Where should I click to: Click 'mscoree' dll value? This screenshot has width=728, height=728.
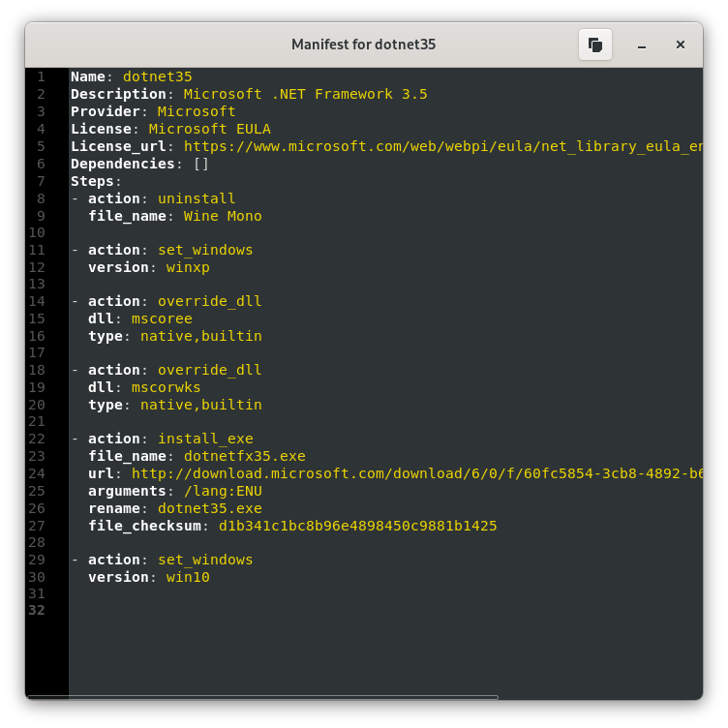[162, 318]
